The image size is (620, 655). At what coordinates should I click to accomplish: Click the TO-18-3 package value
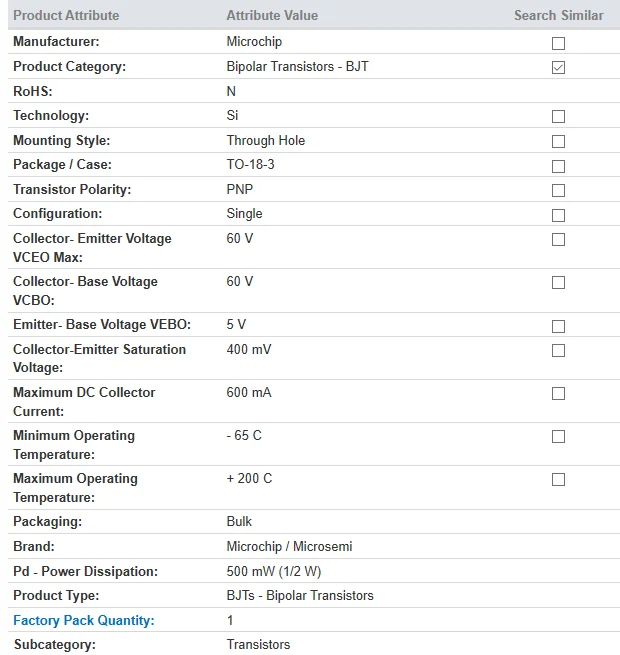pyautogui.click(x=250, y=164)
